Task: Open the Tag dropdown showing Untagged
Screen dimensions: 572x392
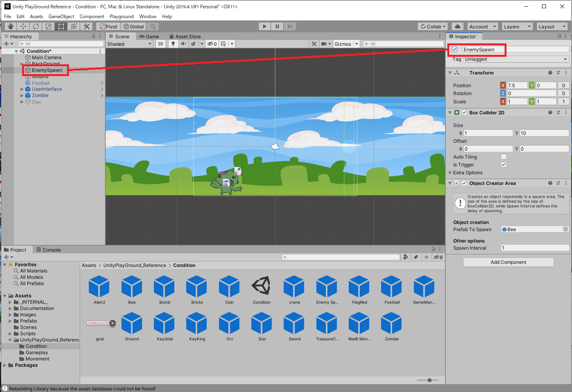Action: 516,59
